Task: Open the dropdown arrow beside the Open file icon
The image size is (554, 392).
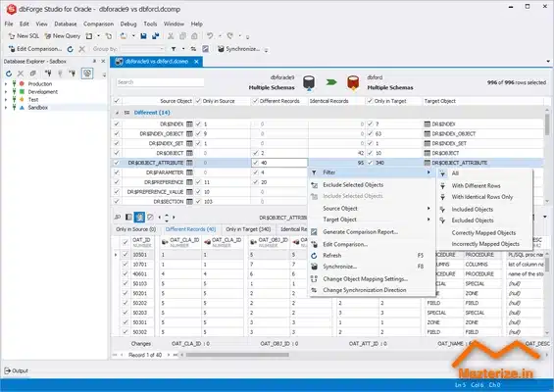Action: [133, 36]
